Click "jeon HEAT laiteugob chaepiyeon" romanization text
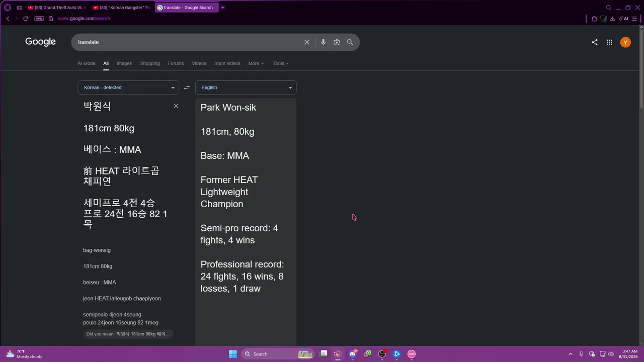Viewport: 644px width, 362px height. point(122,299)
